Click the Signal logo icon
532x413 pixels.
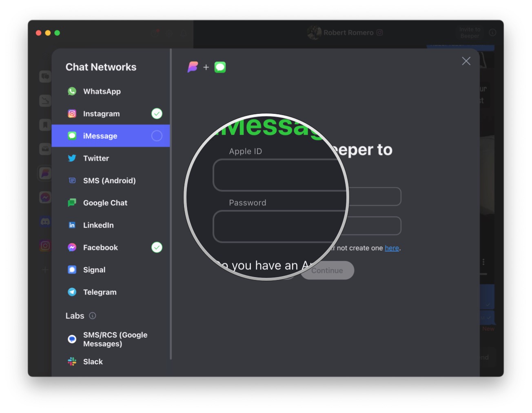click(72, 270)
